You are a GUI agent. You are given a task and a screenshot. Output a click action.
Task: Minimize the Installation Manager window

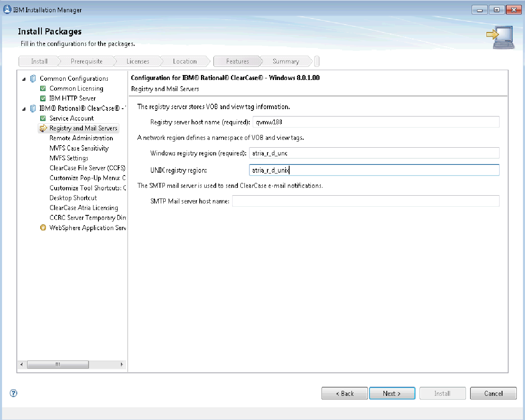point(479,9)
